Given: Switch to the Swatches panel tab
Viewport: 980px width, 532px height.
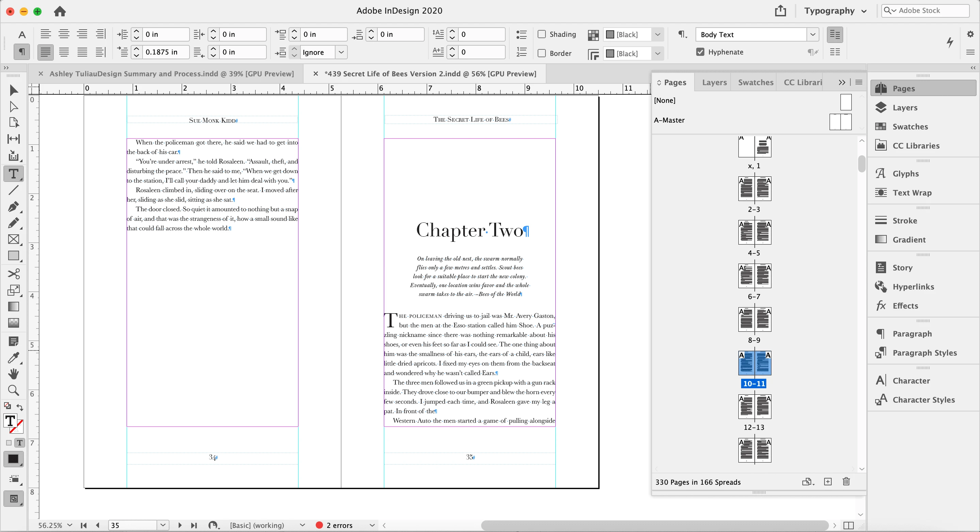Looking at the screenshot, I should click(x=755, y=82).
